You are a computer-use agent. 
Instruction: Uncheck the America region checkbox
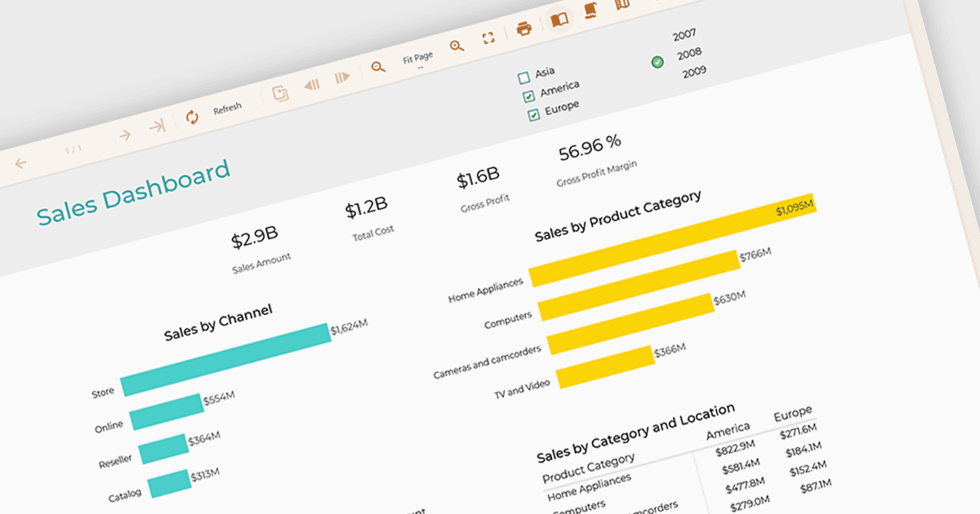(x=528, y=97)
